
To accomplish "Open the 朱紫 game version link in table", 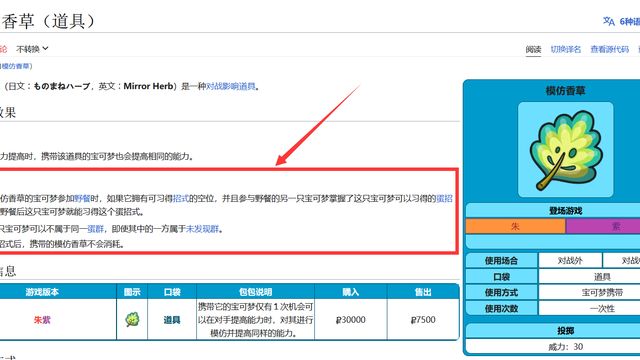I will point(42,320).
